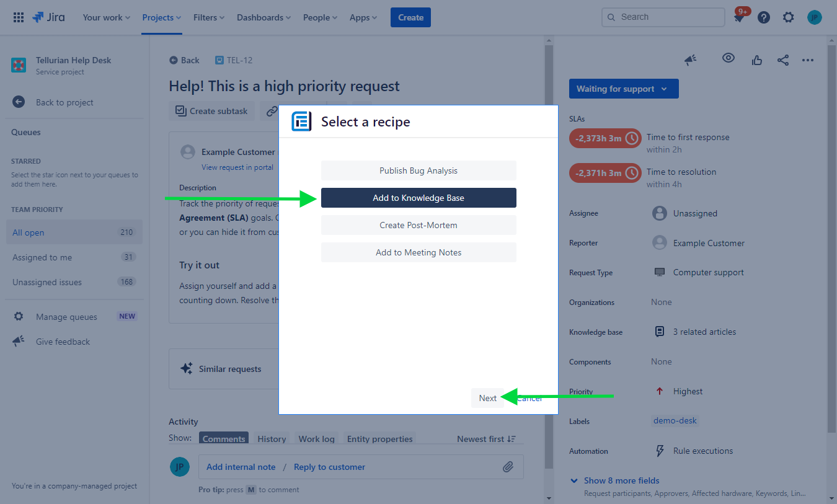Click the Search field

(x=662, y=17)
